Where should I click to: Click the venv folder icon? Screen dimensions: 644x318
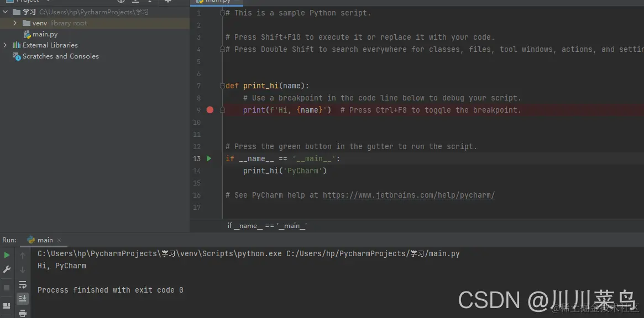pos(27,23)
